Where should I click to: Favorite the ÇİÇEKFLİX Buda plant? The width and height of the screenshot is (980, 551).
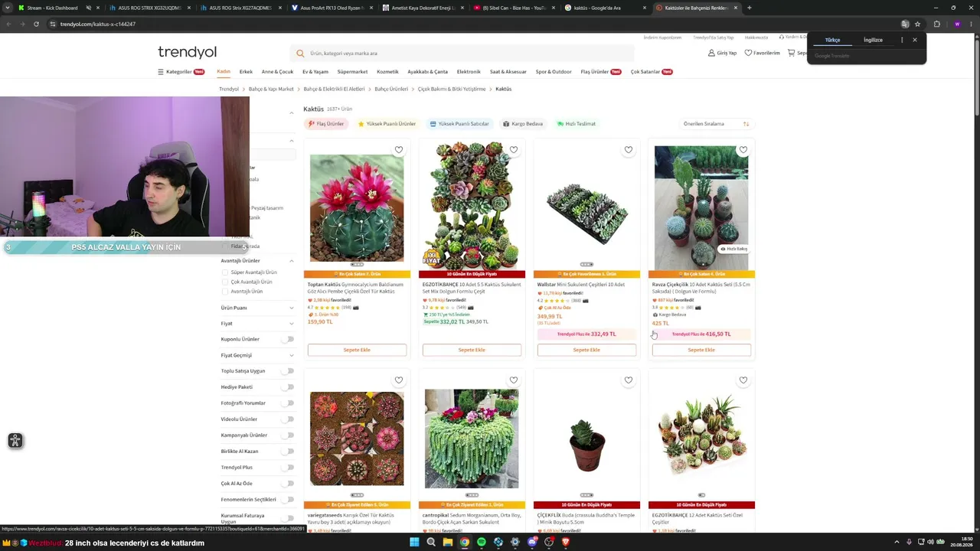tap(629, 380)
